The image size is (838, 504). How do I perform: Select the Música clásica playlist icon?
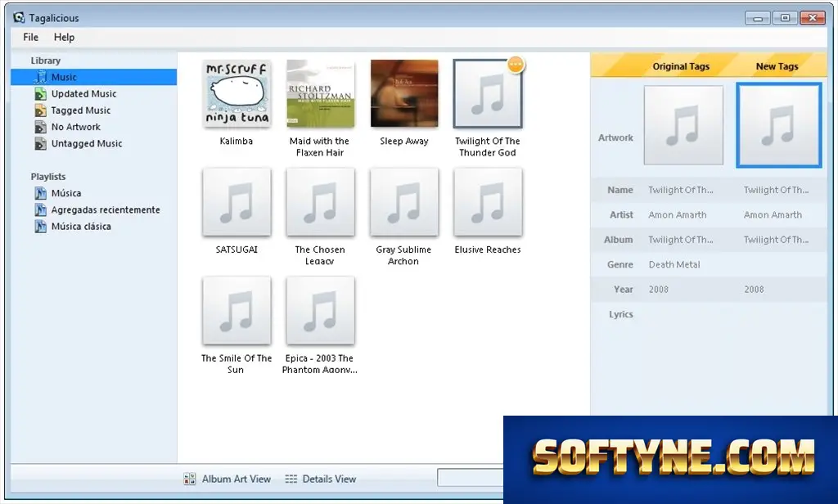coord(41,226)
